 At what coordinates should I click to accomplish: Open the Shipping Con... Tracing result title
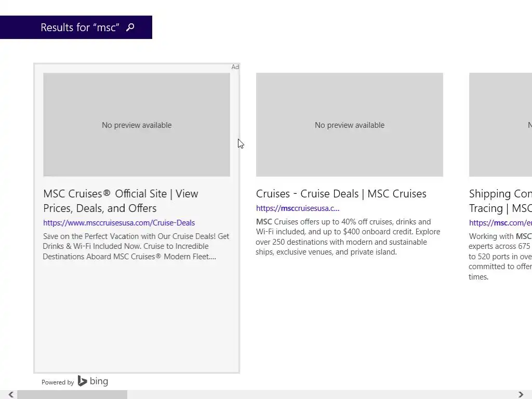pyautogui.click(x=500, y=201)
